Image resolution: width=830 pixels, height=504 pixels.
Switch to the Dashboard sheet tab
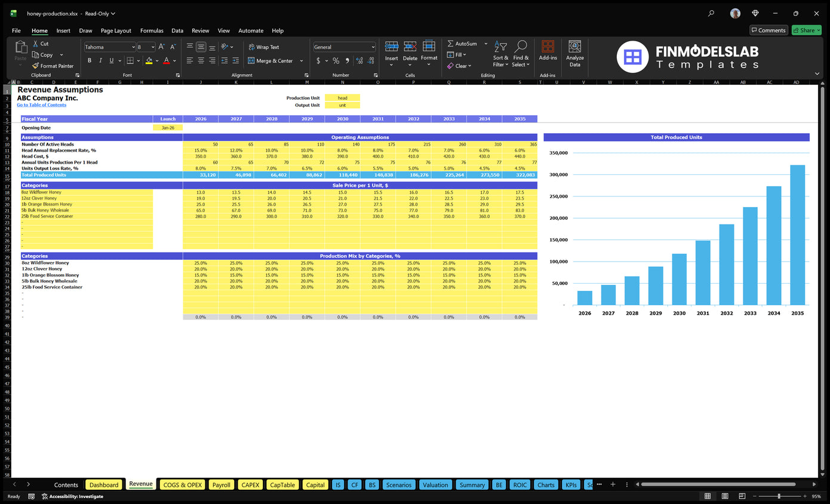click(x=104, y=485)
